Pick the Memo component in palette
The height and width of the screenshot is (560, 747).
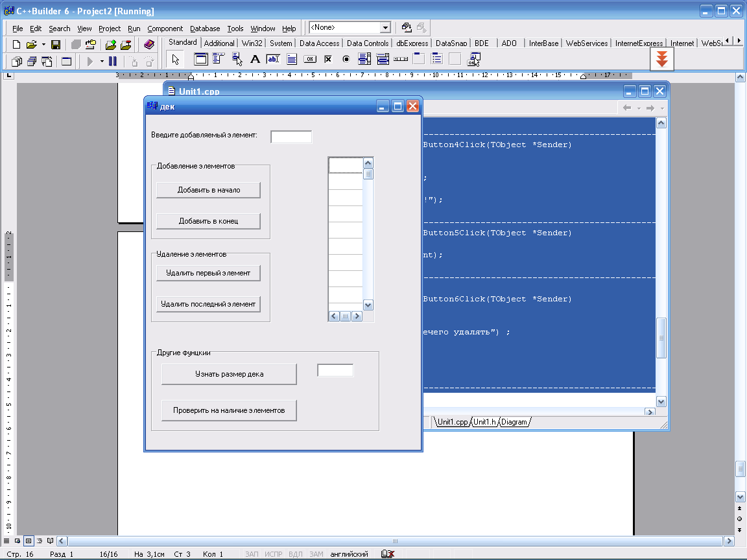pos(292,60)
